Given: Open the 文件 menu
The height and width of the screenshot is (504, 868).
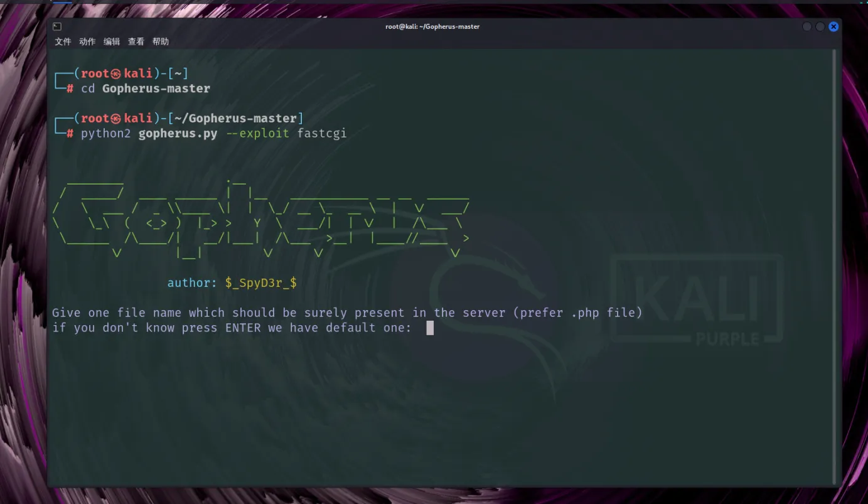Looking at the screenshot, I should pos(63,41).
